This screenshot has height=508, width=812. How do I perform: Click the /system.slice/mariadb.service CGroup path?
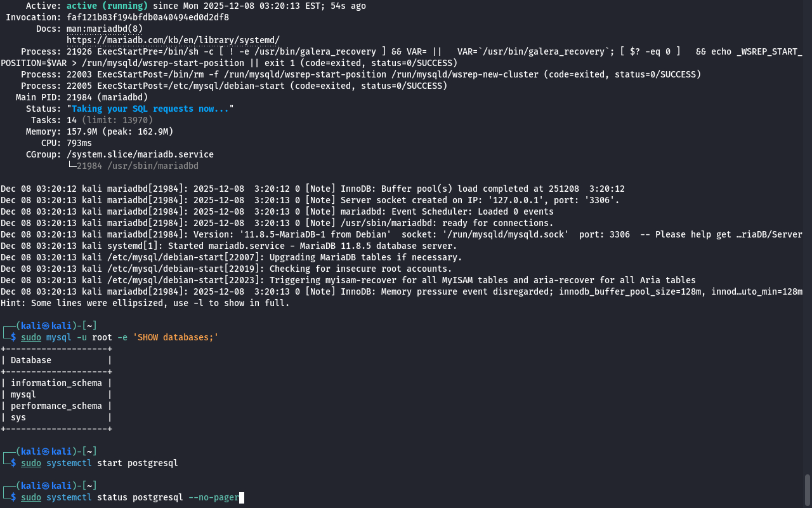tap(140, 154)
